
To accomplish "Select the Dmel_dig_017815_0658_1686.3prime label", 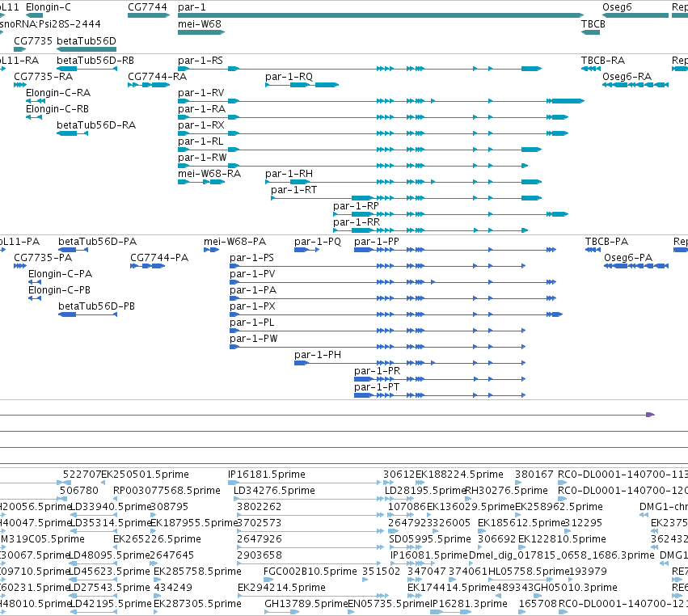I will pos(562,555).
